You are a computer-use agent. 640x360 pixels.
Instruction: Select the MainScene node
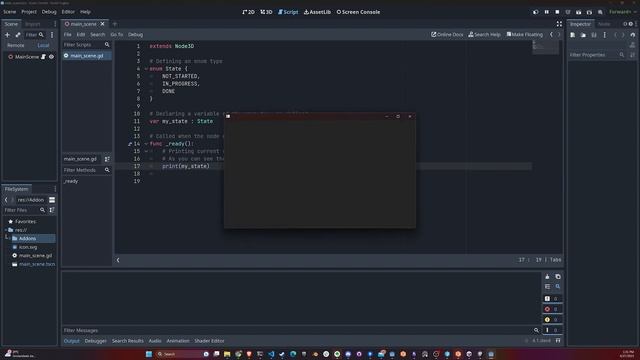pyautogui.click(x=27, y=57)
